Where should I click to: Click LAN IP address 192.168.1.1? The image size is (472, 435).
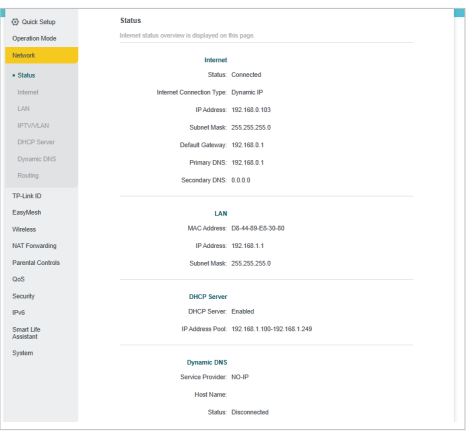click(247, 246)
